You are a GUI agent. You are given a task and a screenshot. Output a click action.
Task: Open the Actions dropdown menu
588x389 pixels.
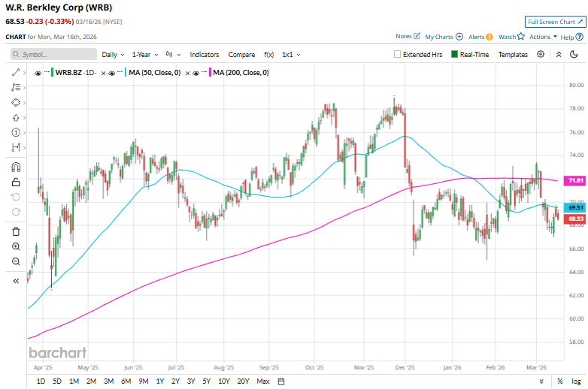(543, 36)
